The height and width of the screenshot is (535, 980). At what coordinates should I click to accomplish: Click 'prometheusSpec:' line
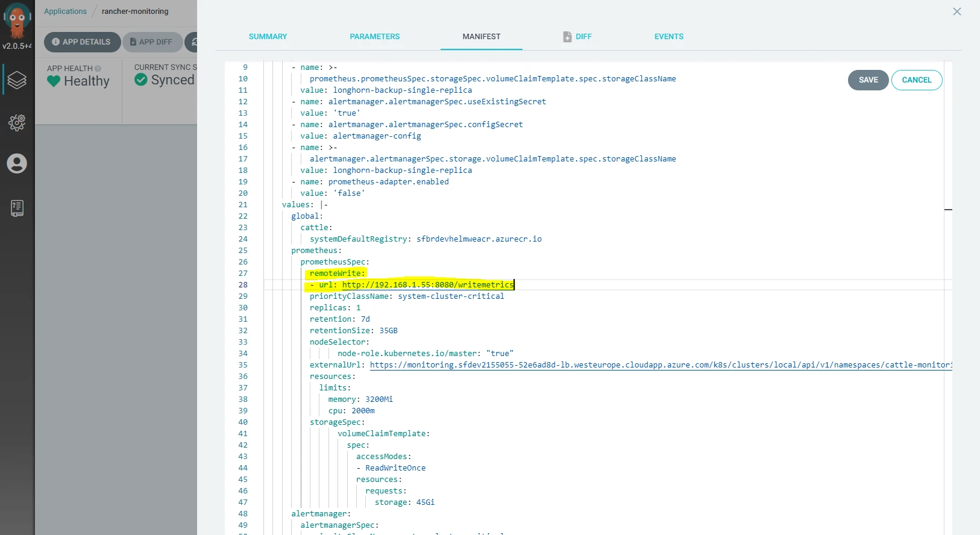point(335,262)
